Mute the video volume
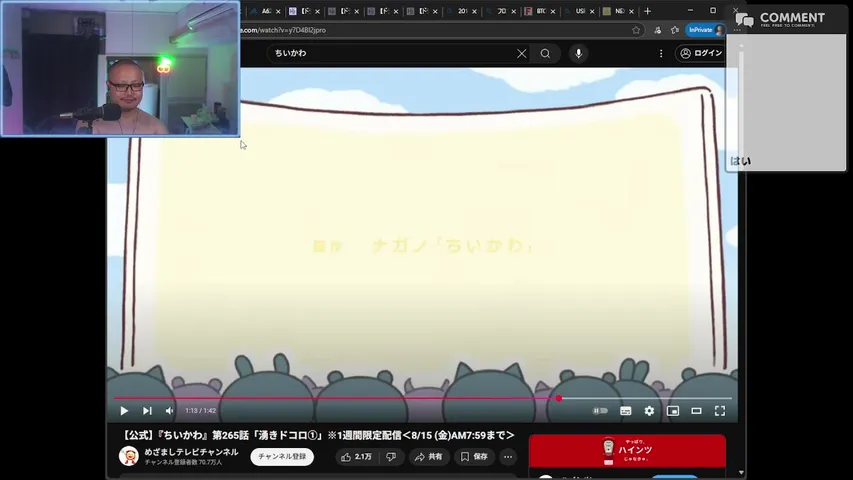The height and width of the screenshot is (480, 853). [170, 411]
